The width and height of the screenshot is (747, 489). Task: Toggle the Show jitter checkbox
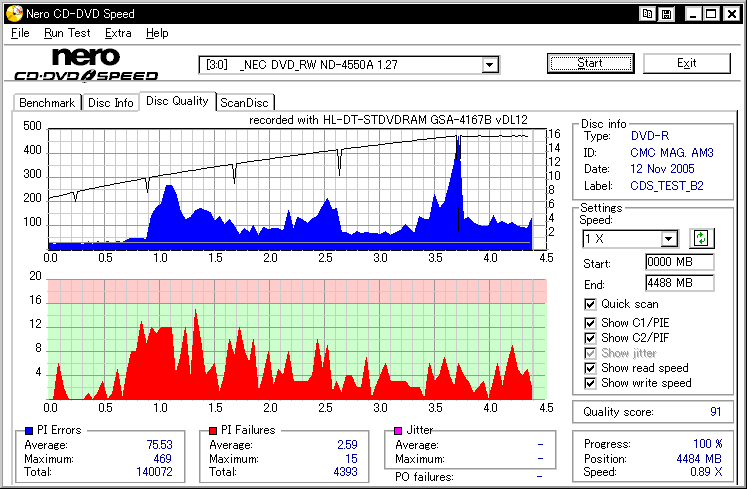590,353
